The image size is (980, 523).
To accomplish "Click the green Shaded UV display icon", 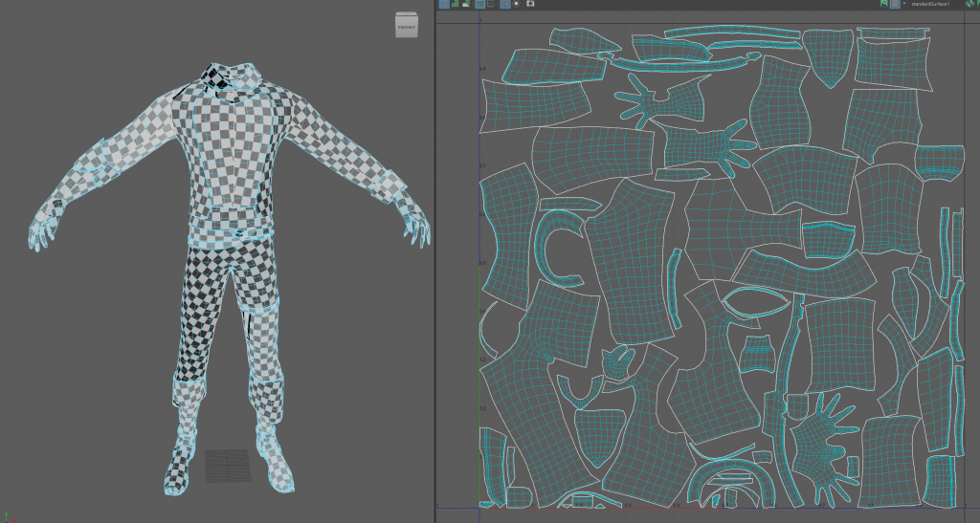I will (456, 4).
